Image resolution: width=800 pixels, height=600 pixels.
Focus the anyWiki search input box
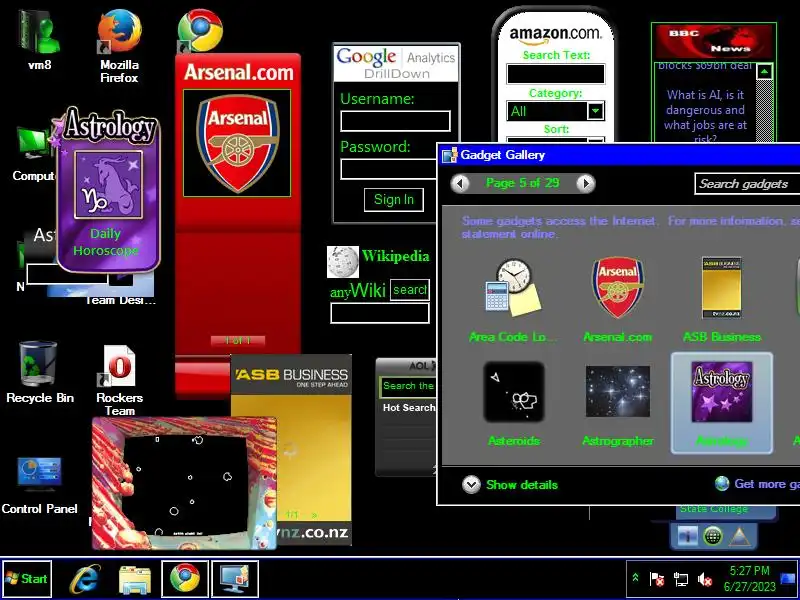pyautogui.click(x=380, y=313)
